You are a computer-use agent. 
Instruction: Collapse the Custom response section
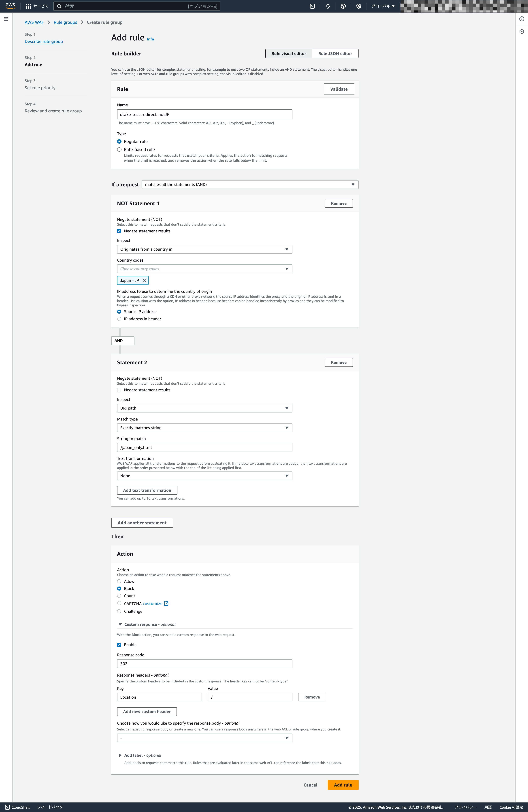[x=120, y=624]
